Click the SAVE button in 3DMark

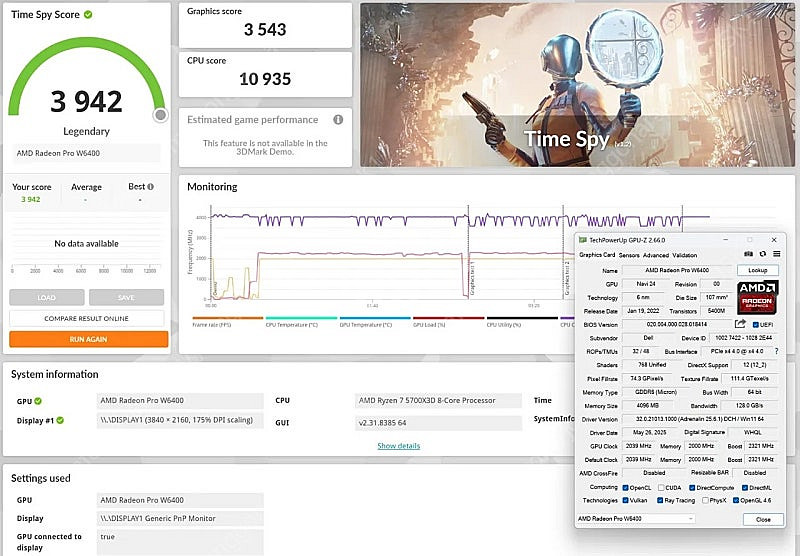tap(127, 297)
